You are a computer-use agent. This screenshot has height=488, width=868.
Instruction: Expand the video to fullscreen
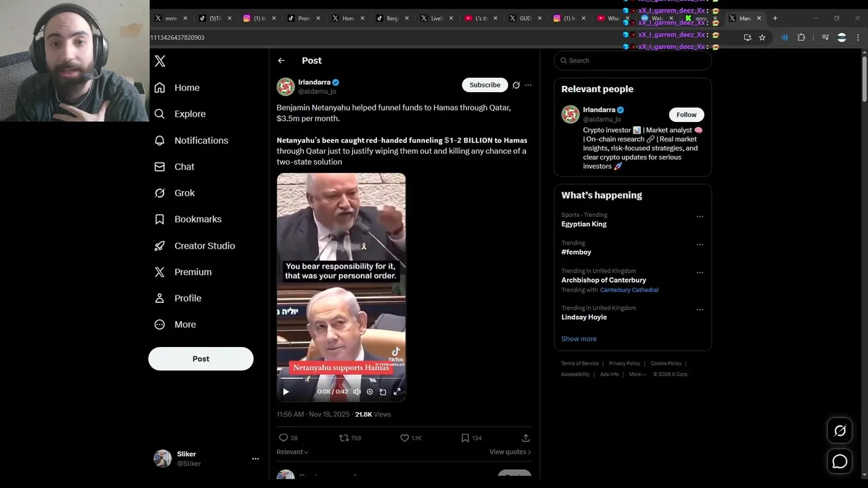point(397,392)
